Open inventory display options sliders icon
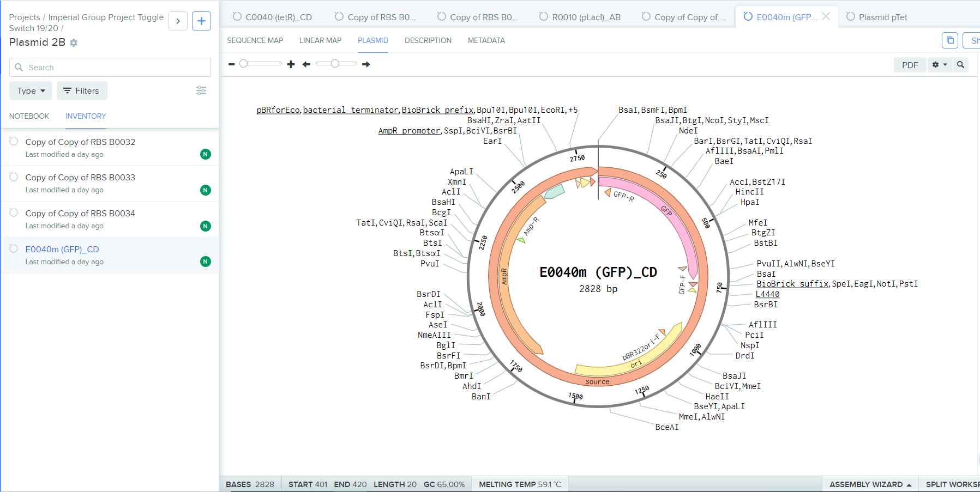The image size is (980, 492). pos(201,90)
